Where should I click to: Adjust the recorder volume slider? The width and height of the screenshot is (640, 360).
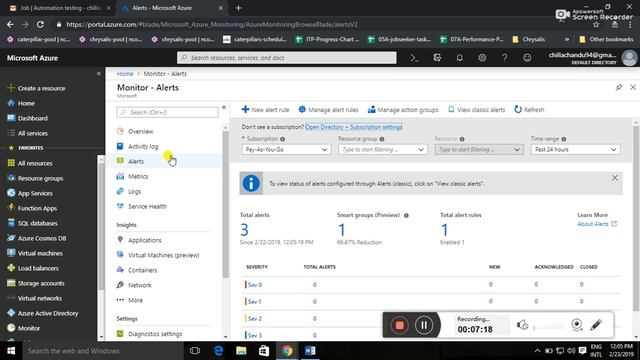(x=549, y=326)
